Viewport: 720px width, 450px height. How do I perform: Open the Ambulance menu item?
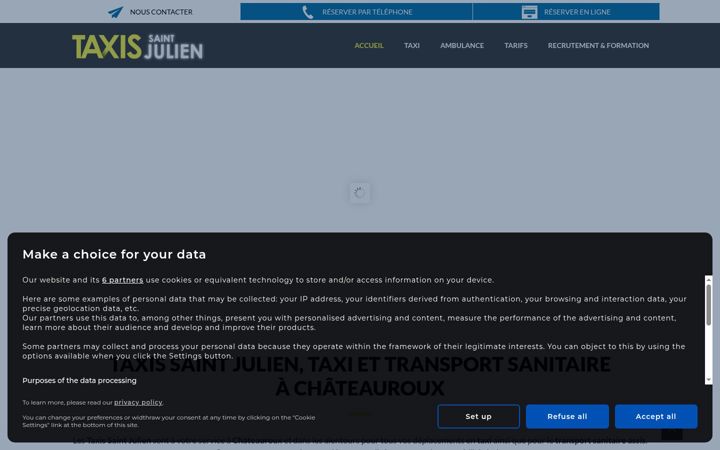point(462,45)
